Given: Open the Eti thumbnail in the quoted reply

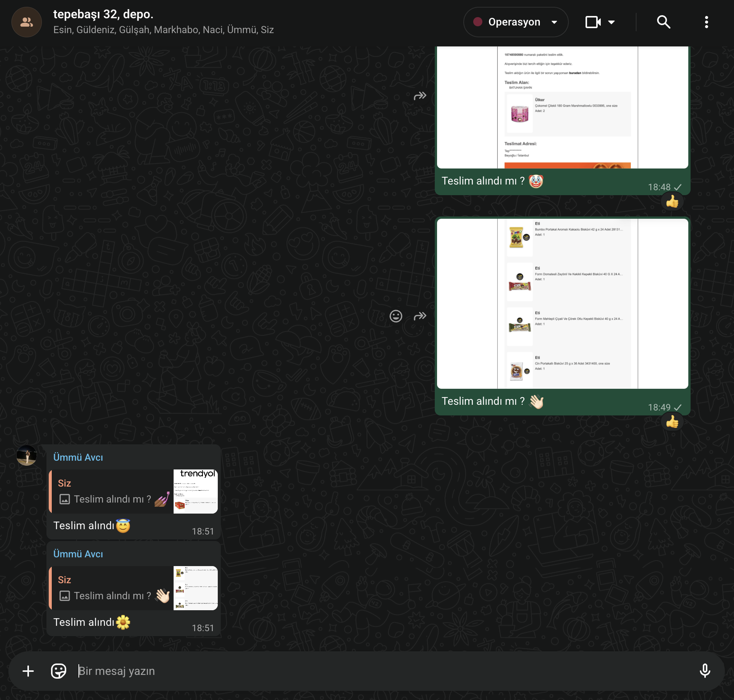Looking at the screenshot, I should tap(196, 588).
